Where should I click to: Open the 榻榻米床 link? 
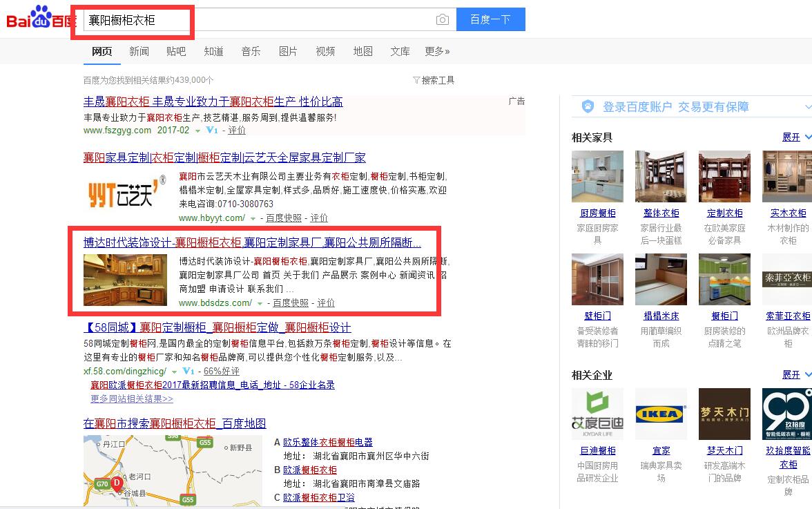661,316
